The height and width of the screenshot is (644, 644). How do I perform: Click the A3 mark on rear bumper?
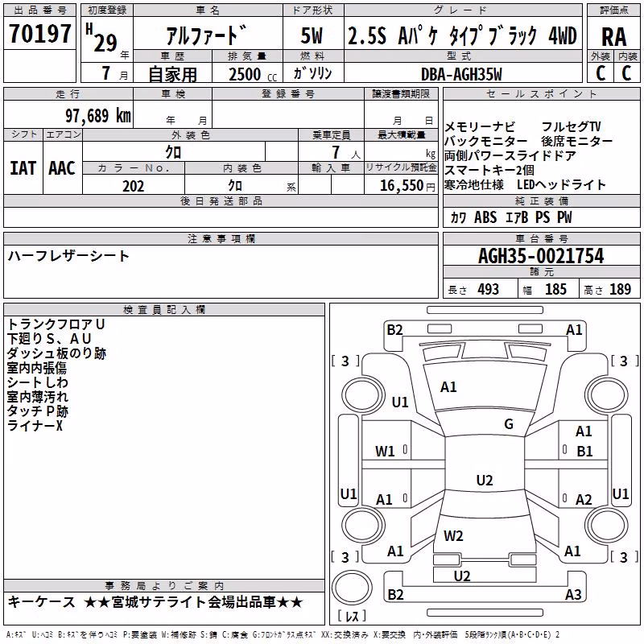(x=573, y=594)
